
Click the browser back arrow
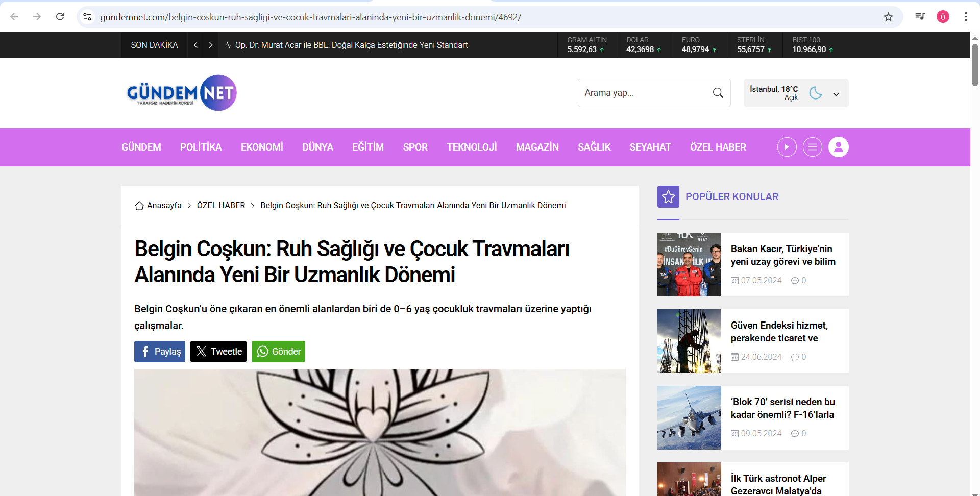(x=14, y=17)
